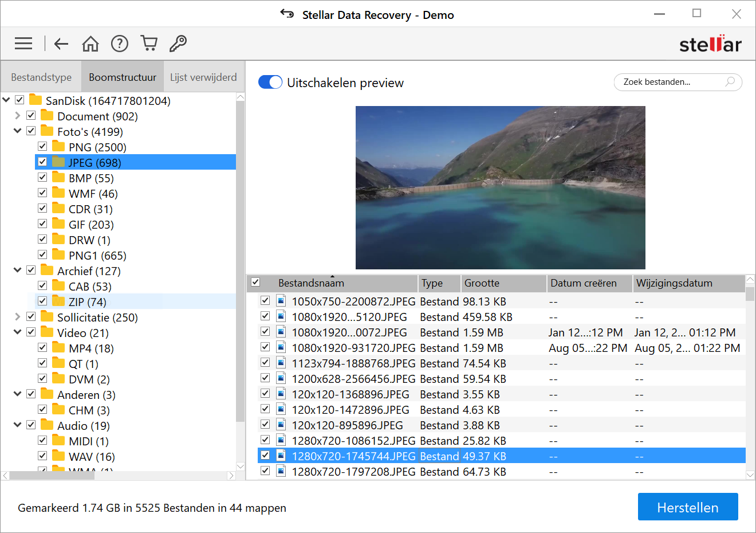The height and width of the screenshot is (533, 756).
Task: Collapse the Video folder node
Action: (x=18, y=332)
